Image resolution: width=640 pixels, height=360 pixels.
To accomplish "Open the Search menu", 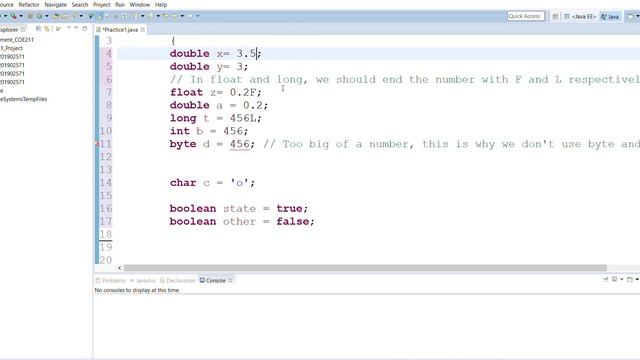I will 80,4.
